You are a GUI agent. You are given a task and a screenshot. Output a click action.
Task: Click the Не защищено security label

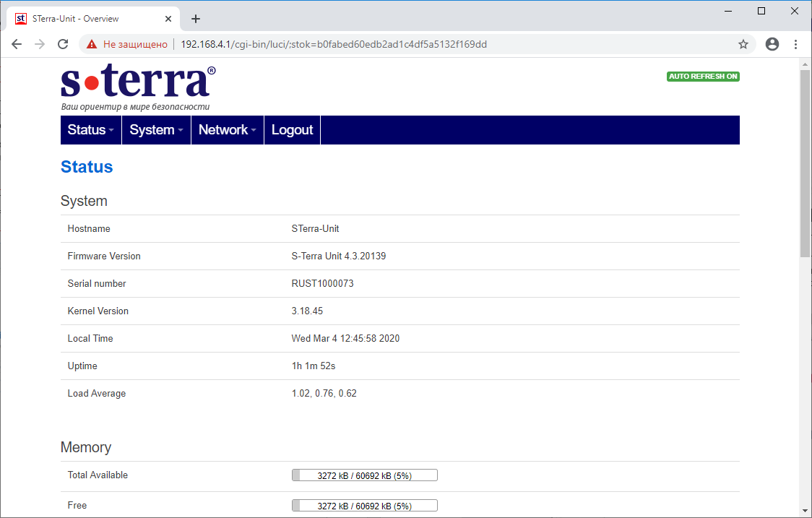[135, 44]
